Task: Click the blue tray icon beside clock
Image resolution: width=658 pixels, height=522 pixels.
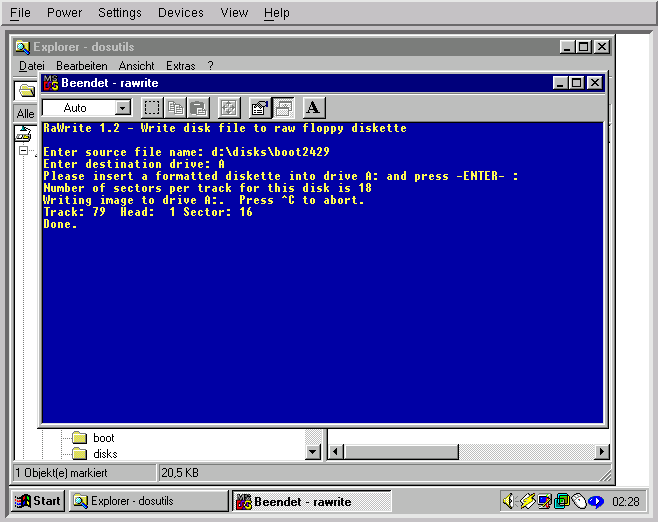Action: tap(596, 501)
